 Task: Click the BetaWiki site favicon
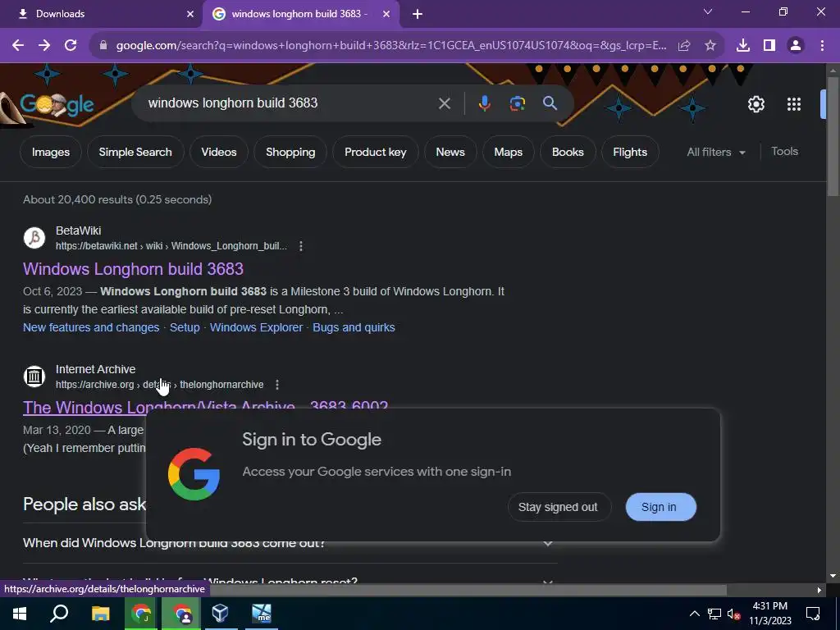pos(34,238)
